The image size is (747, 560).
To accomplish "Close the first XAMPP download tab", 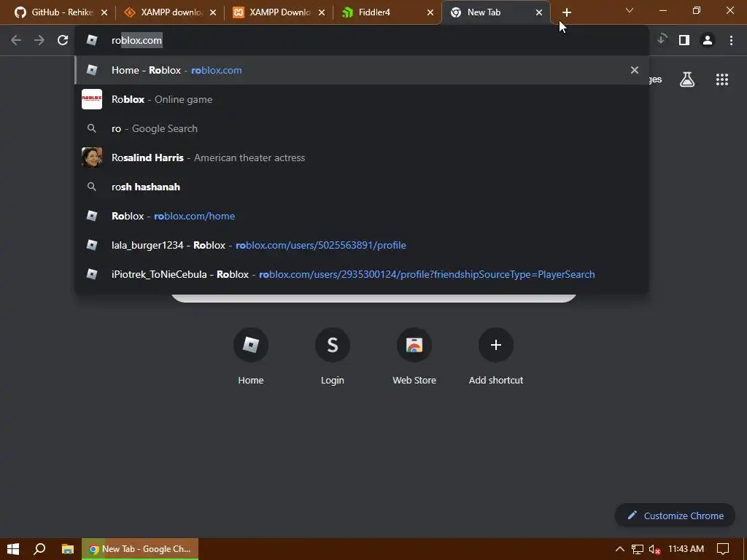I will pyautogui.click(x=213, y=12).
